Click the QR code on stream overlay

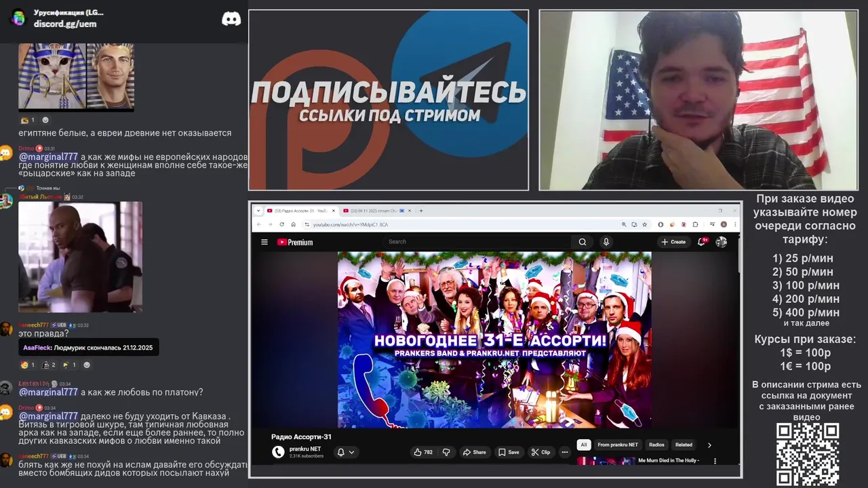coord(808,455)
